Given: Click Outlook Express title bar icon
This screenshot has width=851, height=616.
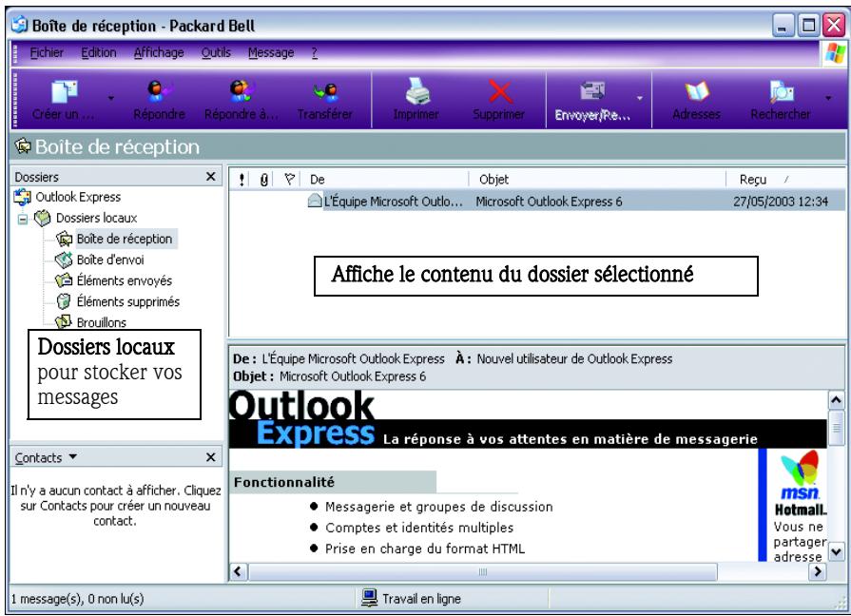Looking at the screenshot, I should click(x=20, y=25).
